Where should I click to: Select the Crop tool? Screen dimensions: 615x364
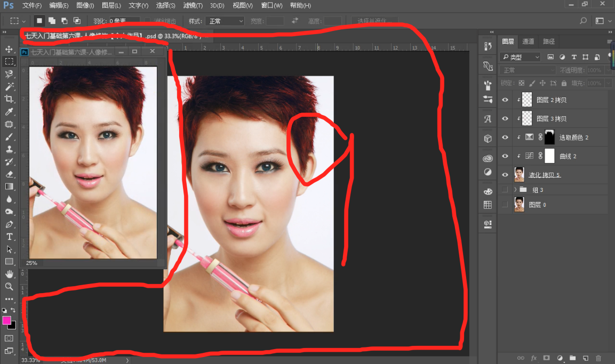pos(9,99)
